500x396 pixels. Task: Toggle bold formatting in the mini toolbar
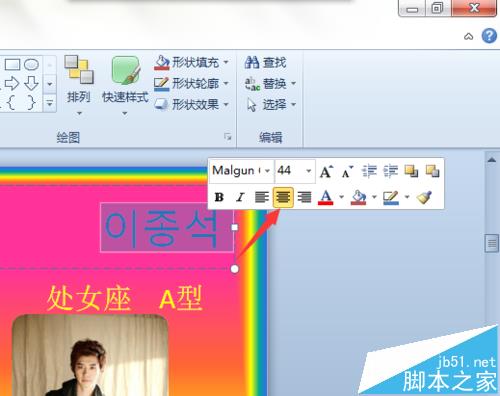pos(219,197)
